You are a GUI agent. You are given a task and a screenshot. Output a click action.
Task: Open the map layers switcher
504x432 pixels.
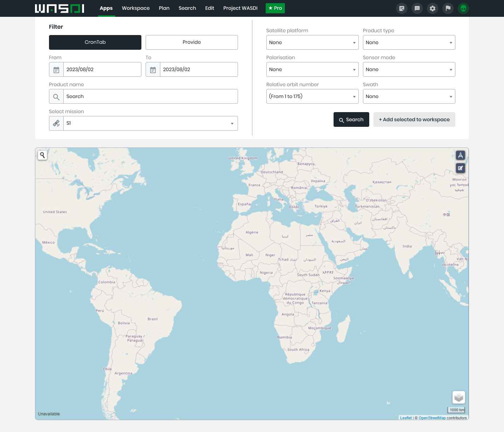(x=458, y=397)
